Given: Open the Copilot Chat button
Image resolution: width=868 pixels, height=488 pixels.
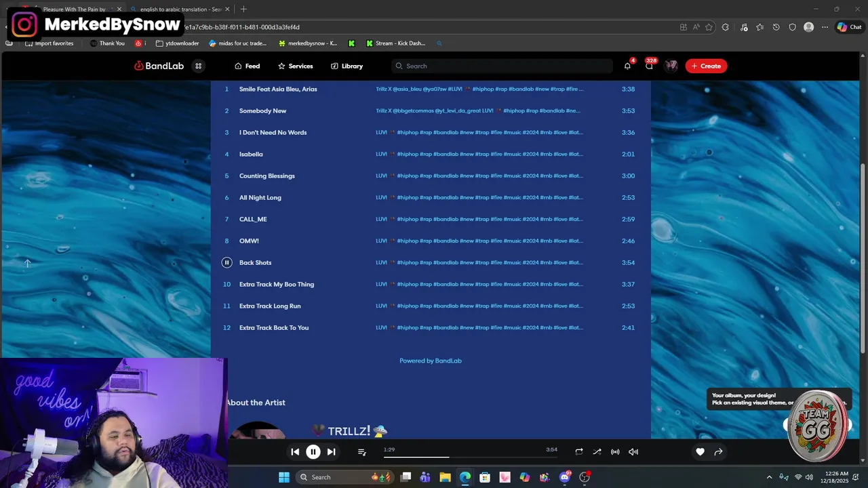Looking at the screenshot, I should point(849,27).
